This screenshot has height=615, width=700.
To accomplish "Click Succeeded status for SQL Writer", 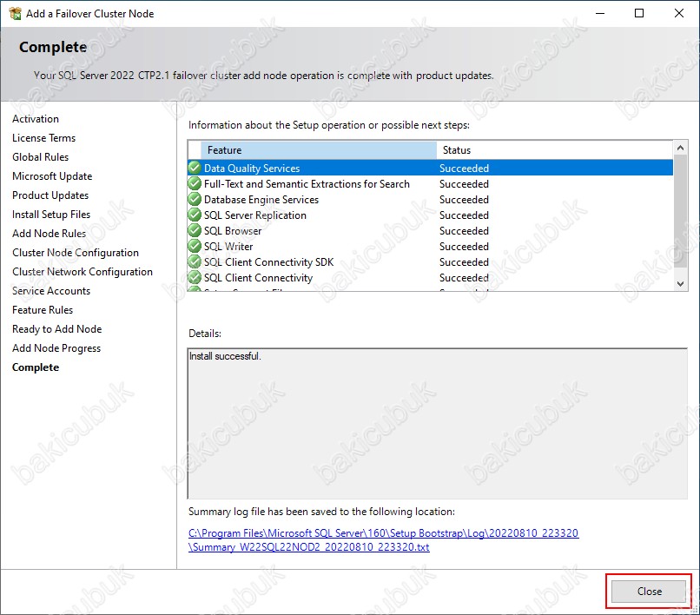I will tap(464, 246).
